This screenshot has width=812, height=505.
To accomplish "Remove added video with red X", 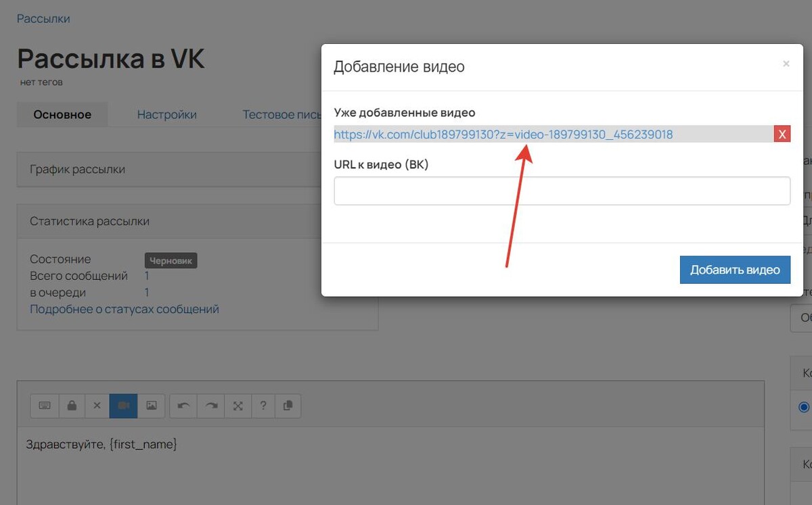I will coord(782,134).
